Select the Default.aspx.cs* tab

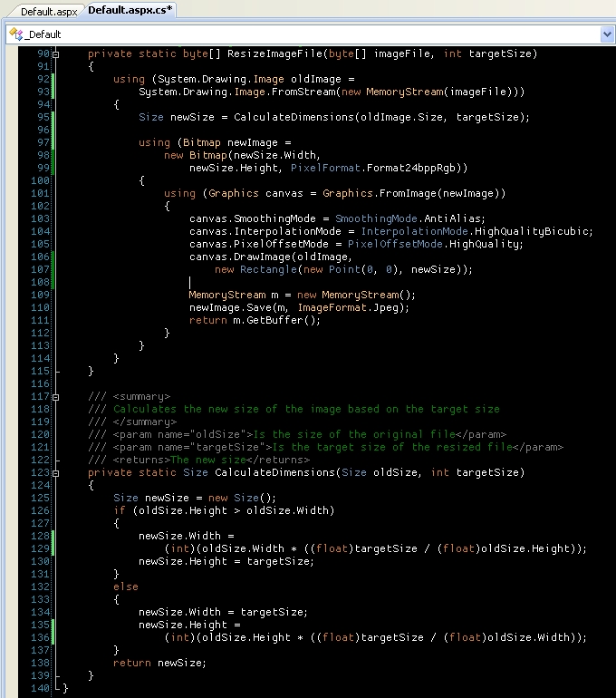(130, 10)
